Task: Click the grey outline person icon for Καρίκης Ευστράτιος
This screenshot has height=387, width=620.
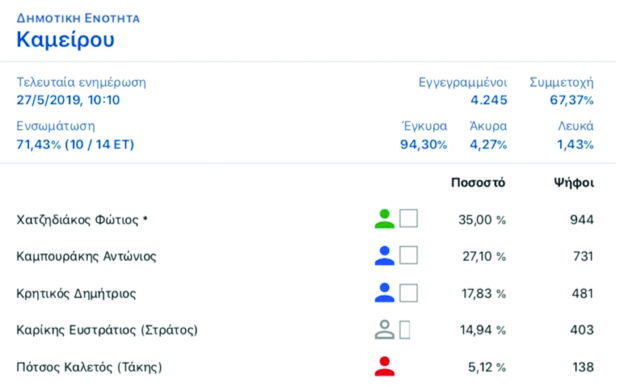Action: click(x=384, y=330)
